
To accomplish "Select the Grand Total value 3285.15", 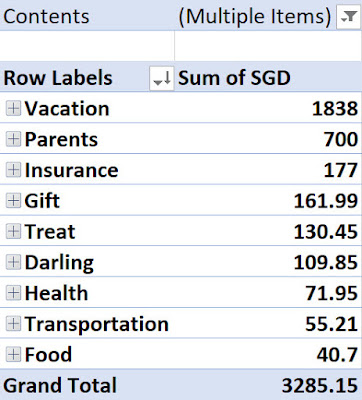I will pyautogui.click(x=268, y=385).
